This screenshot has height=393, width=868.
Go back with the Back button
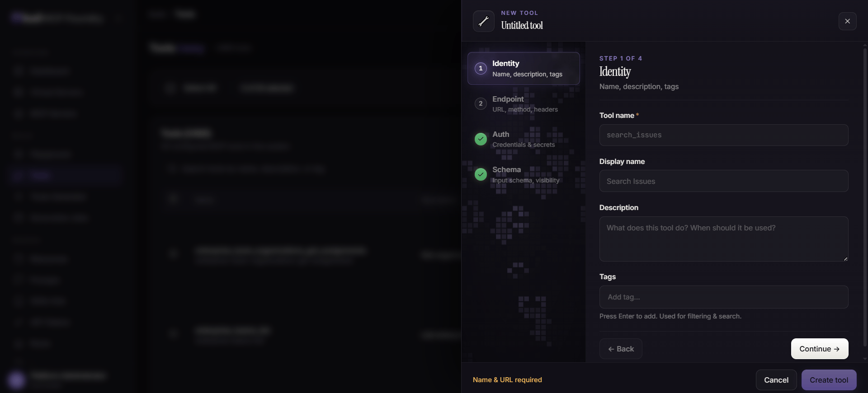pyautogui.click(x=621, y=349)
